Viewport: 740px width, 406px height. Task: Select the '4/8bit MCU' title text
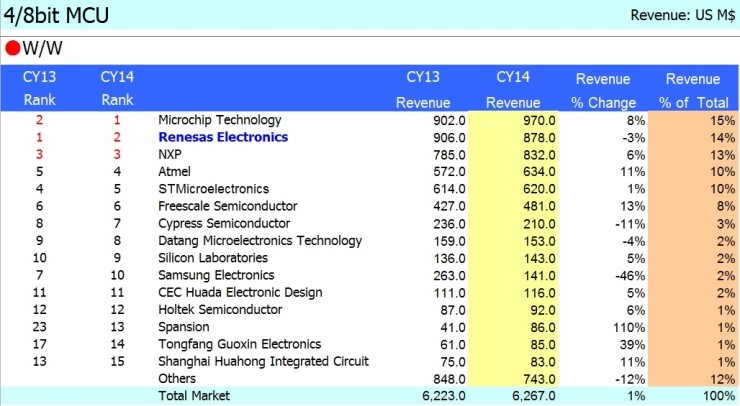coord(56,15)
